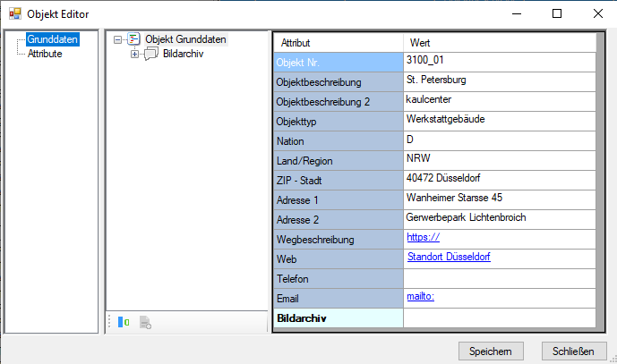Screen dimensions: 617x364
Task: Click the Wert column header
Action: [500, 42]
